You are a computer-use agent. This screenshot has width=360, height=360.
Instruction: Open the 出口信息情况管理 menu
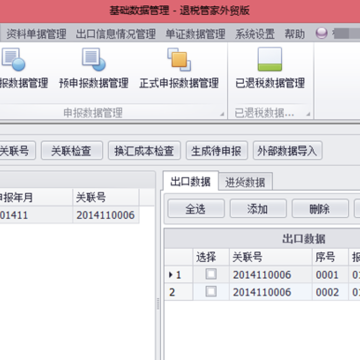click(116, 34)
